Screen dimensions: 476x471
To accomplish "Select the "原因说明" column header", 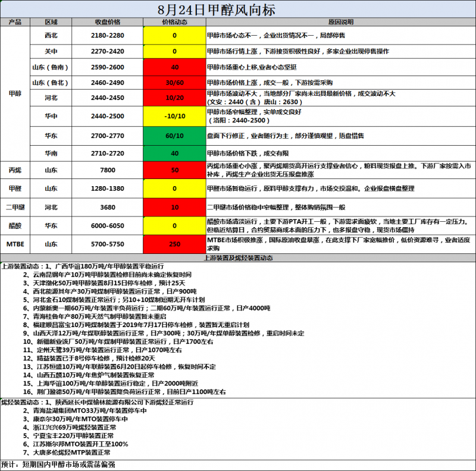I will tap(341, 22).
